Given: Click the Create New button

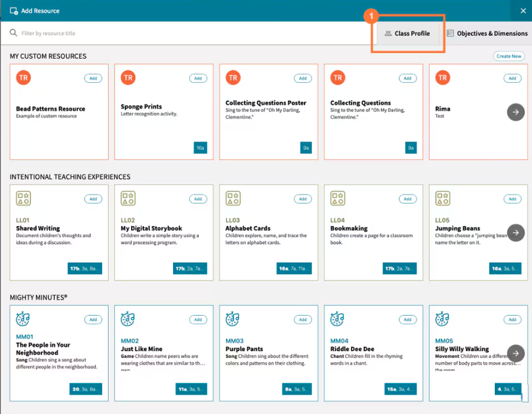Looking at the screenshot, I should point(508,56).
